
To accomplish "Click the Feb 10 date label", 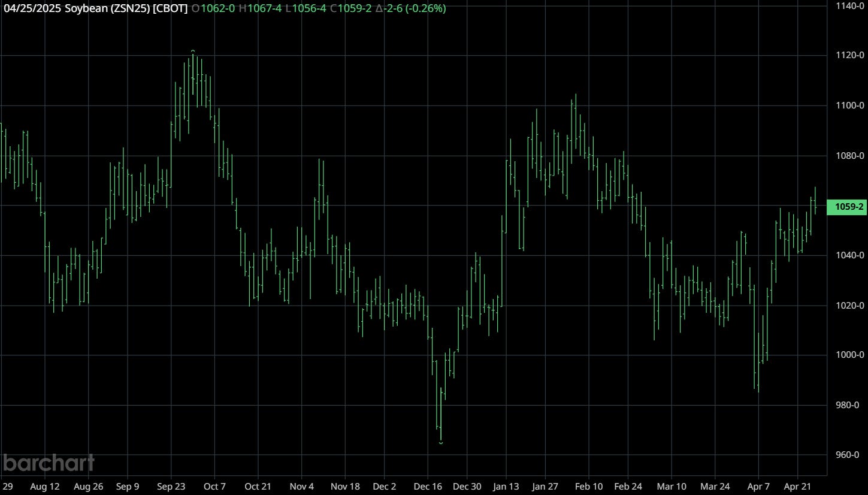I will (588, 486).
